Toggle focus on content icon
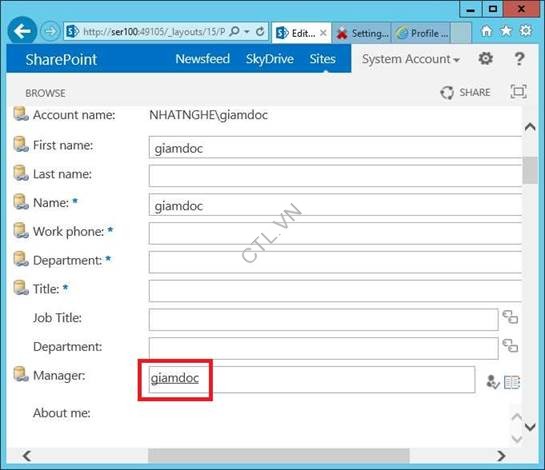This screenshot has width=545, height=470. [518, 92]
